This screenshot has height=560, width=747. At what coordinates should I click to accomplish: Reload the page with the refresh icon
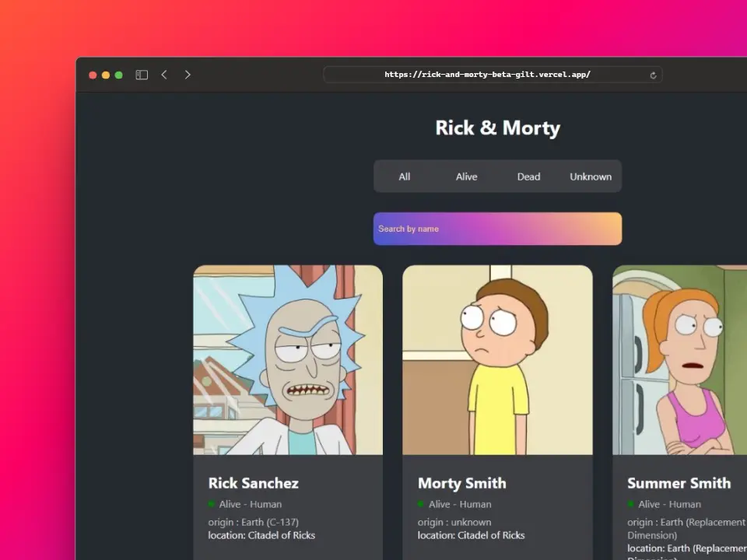pos(653,75)
